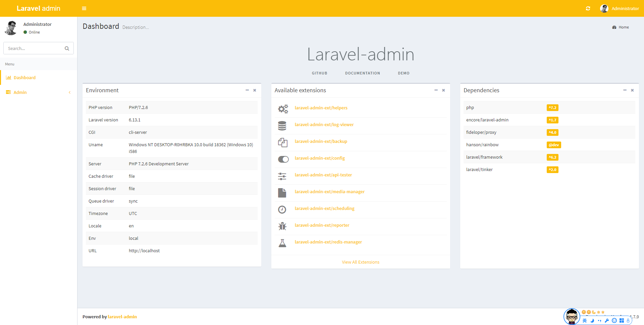Open the laravel-admin footer link
Image resolution: width=644 pixels, height=325 pixels.
pyautogui.click(x=122, y=317)
